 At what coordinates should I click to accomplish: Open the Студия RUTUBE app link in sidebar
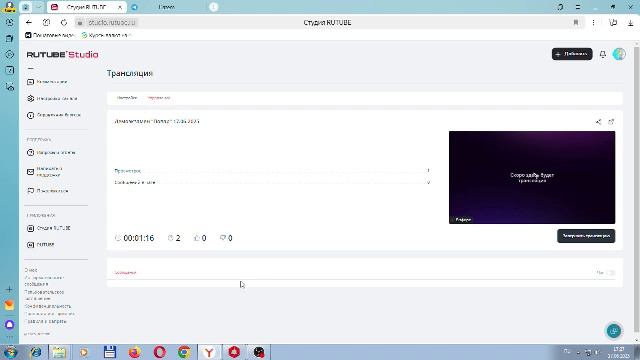click(49, 228)
